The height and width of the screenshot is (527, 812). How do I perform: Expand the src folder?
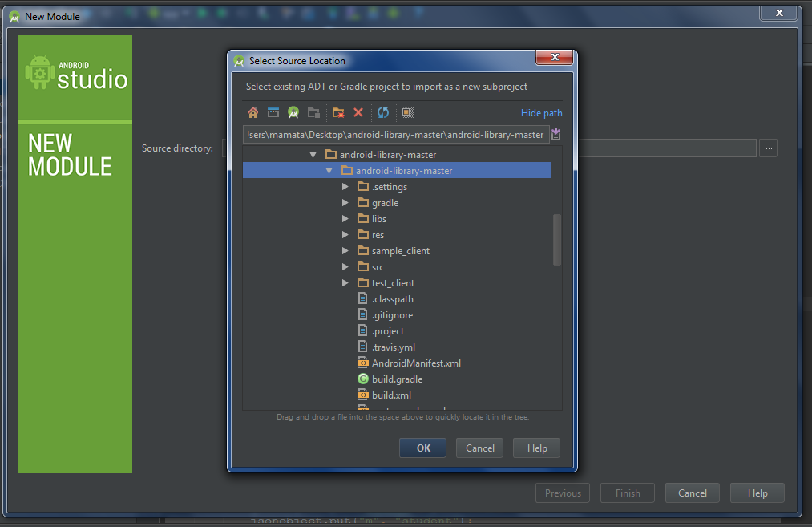pyautogui.click(x=345, y=267)
